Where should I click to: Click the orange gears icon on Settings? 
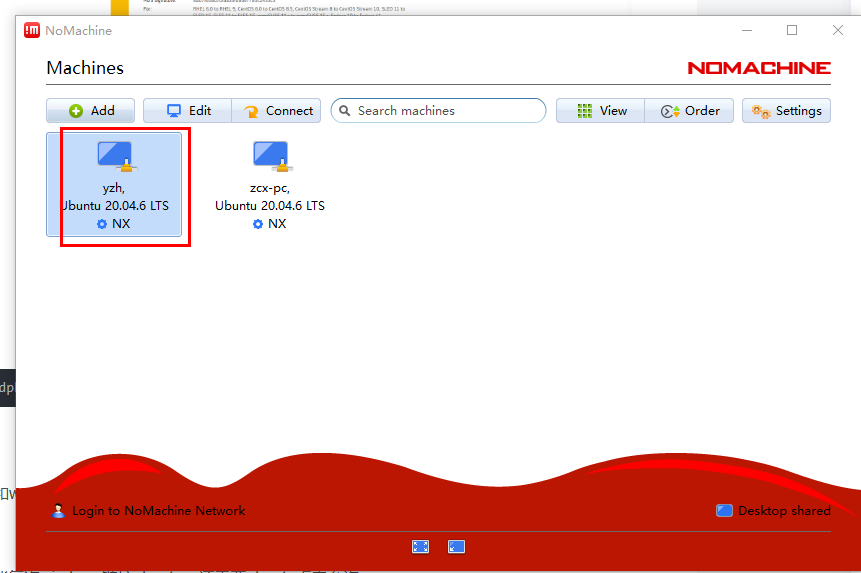761,111
